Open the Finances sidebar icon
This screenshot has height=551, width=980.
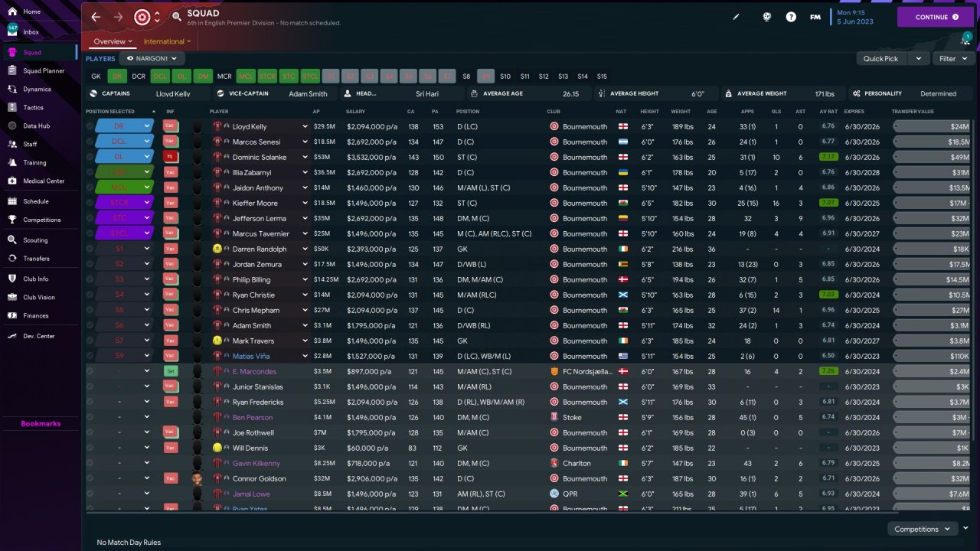coord(12,315)
